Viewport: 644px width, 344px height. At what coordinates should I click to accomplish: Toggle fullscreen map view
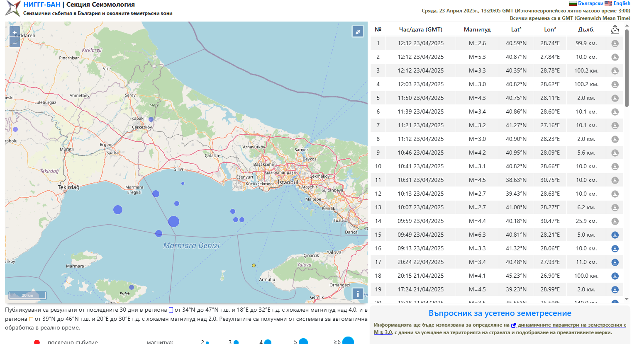(x=357, y=31)
